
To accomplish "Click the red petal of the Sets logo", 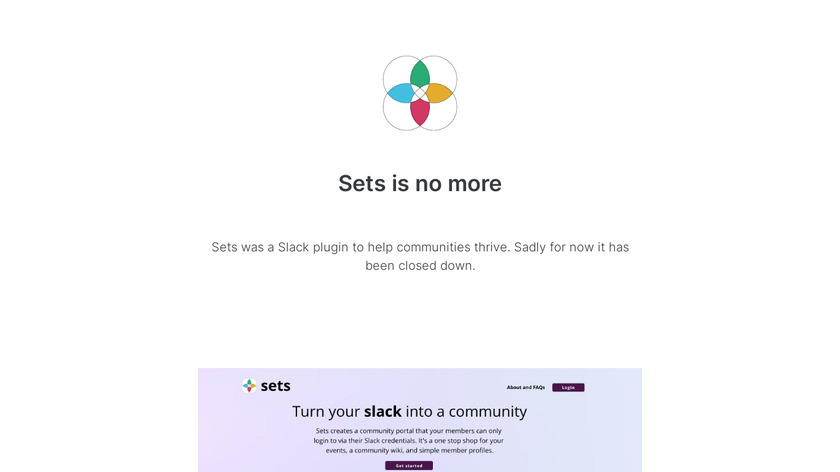I will click(420, 113).
